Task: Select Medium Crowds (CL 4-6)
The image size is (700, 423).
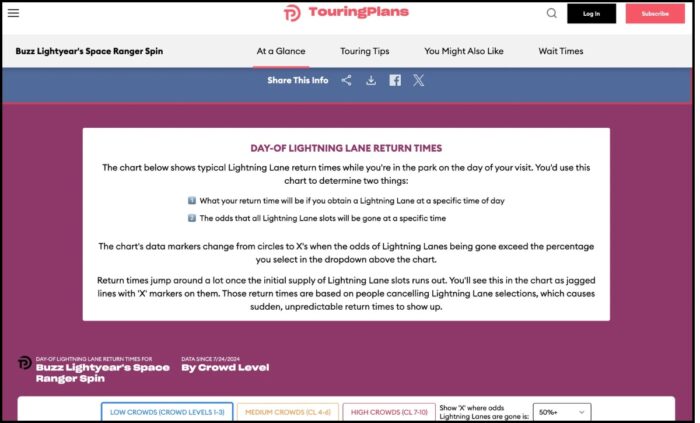Action: [288, 412]
